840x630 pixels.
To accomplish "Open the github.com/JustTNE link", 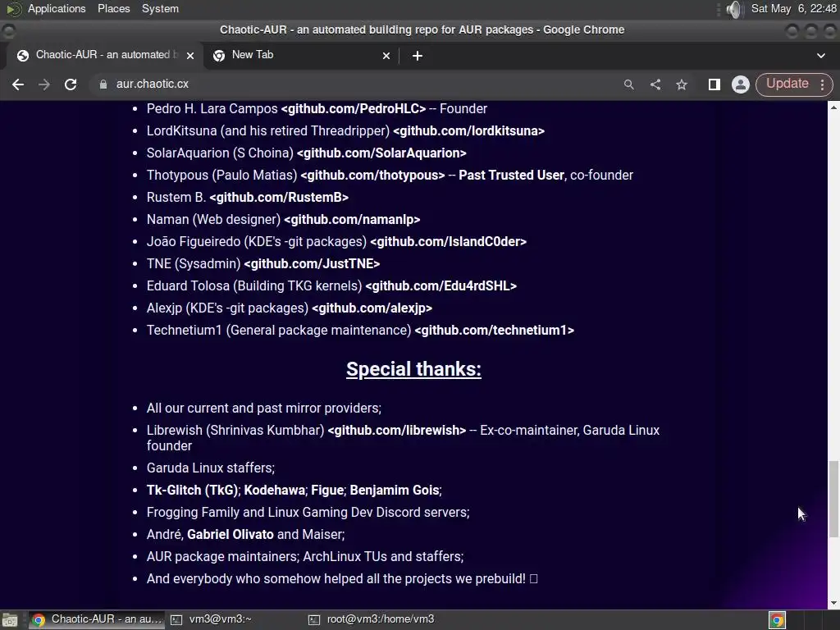I will pos(312,264).
